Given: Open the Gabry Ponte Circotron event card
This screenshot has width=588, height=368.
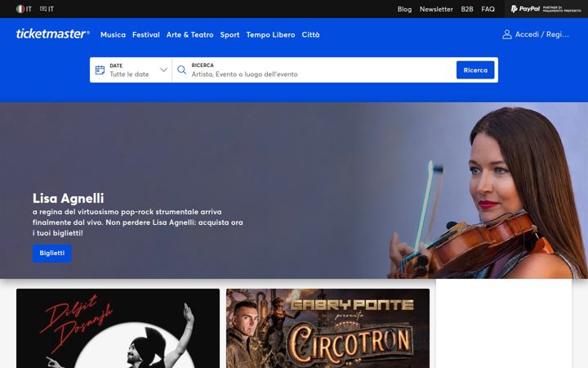Looking at the screenshot, I should [x=327, y=328].
